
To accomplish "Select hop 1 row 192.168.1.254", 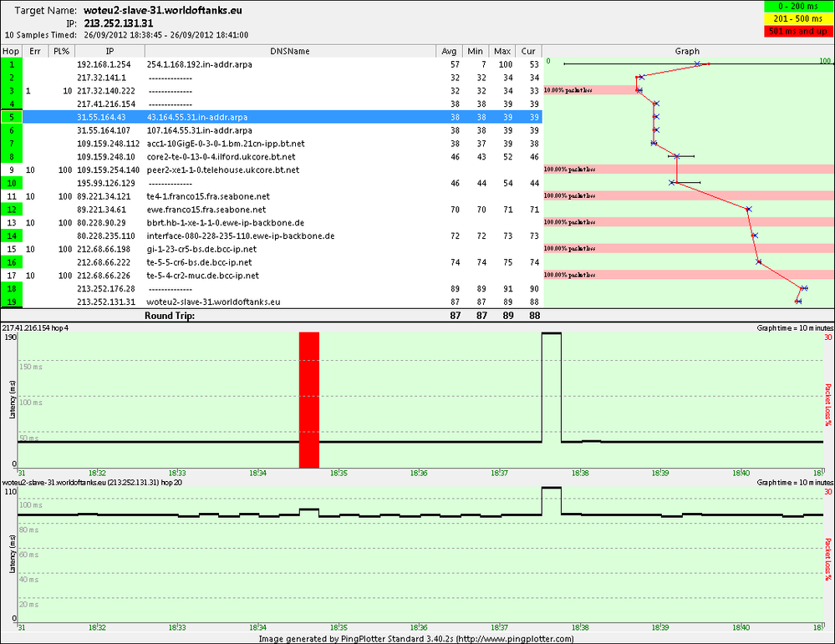I will (x=271, y=64).
